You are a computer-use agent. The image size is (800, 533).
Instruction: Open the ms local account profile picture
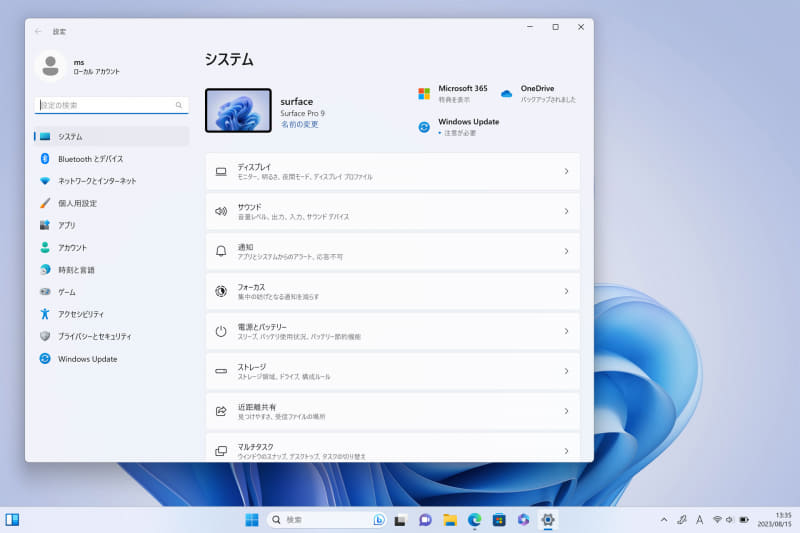pyautogui.click(x=50, y=66)
